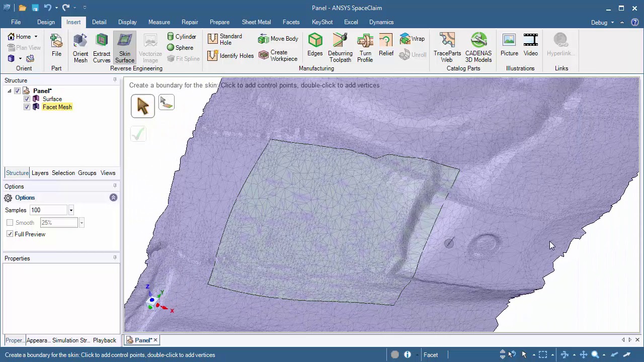644x362 pixels.
Task: Switch to the Playback tab
Action: [104, 340]
